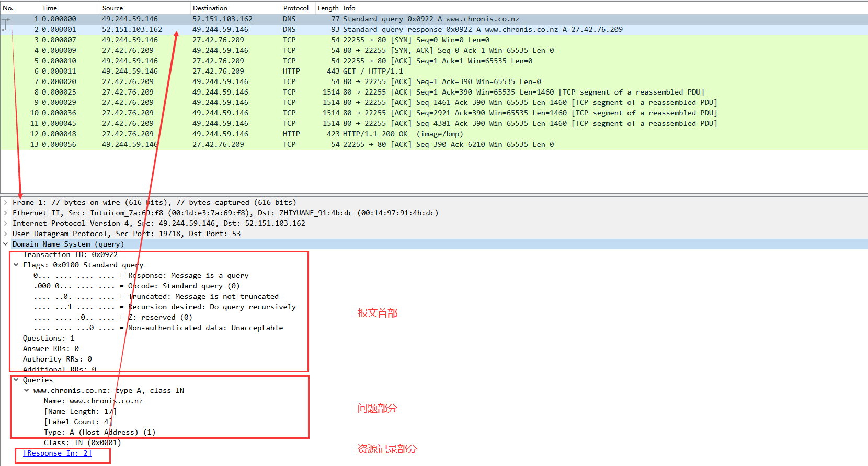Select packet 7 ACK Ack=390 Len=0 row
The image size is (868, 466).
pos(434,81)
